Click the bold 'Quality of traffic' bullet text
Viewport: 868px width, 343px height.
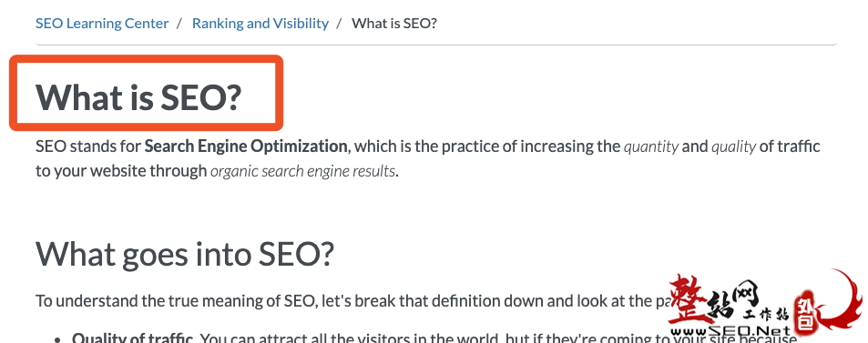click(132, 338)
